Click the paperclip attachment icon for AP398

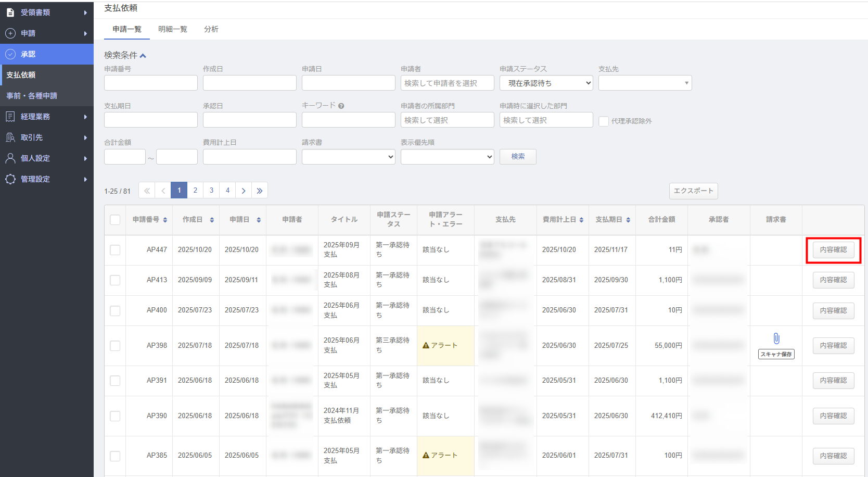pyautogui.click(x=776, y=338)
